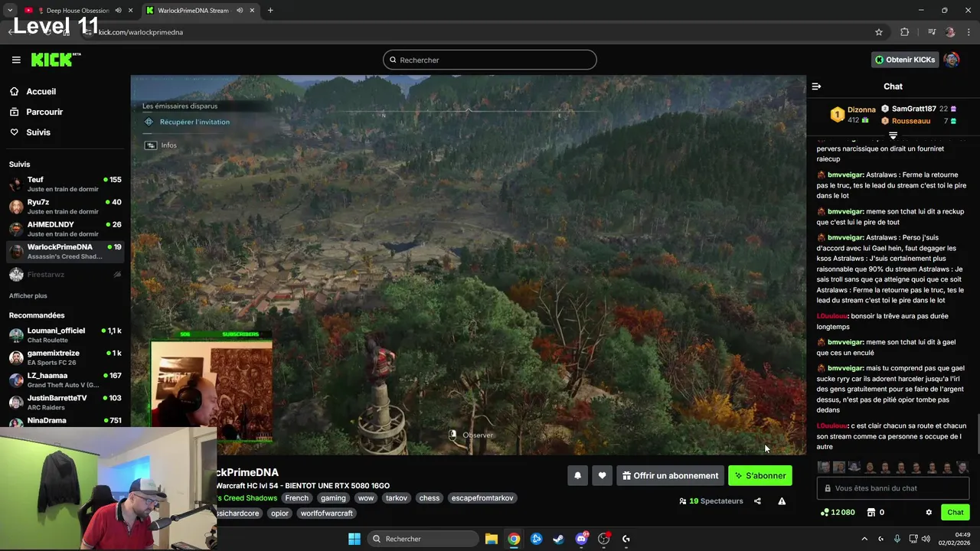Open Loumani_officiel recommended channel
Viewport: 980px width, 551px height.
pos(65,335)
